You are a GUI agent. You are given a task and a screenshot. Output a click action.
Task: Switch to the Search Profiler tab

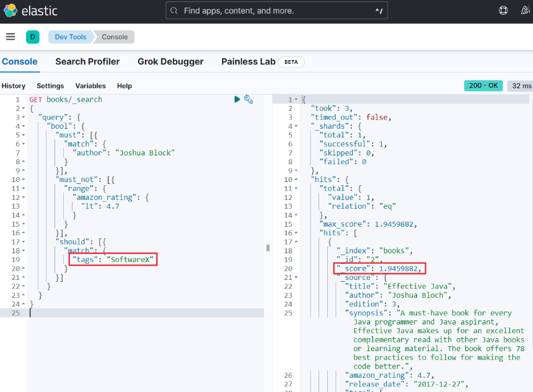(x=87, y=61)
